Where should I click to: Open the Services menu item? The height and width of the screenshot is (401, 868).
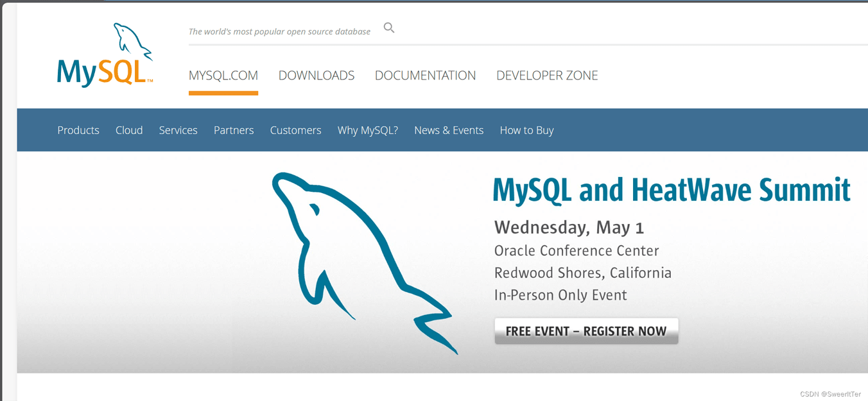pos(178,130)
